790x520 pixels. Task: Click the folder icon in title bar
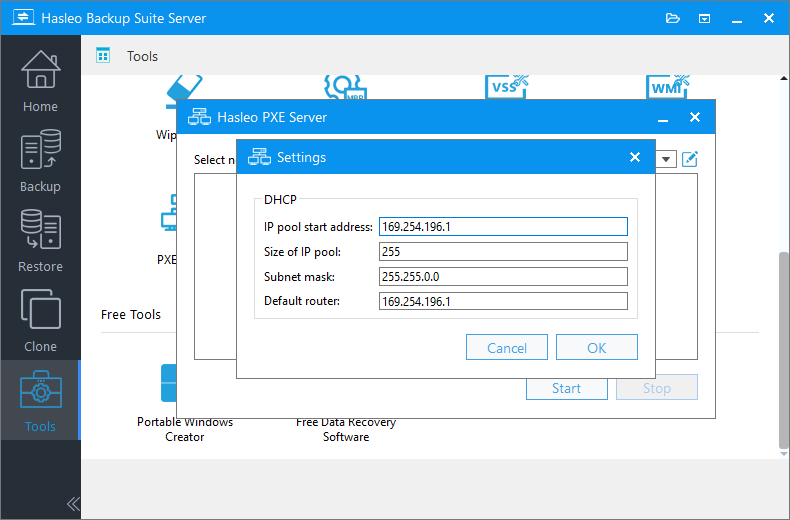click(x=673, y=19)
